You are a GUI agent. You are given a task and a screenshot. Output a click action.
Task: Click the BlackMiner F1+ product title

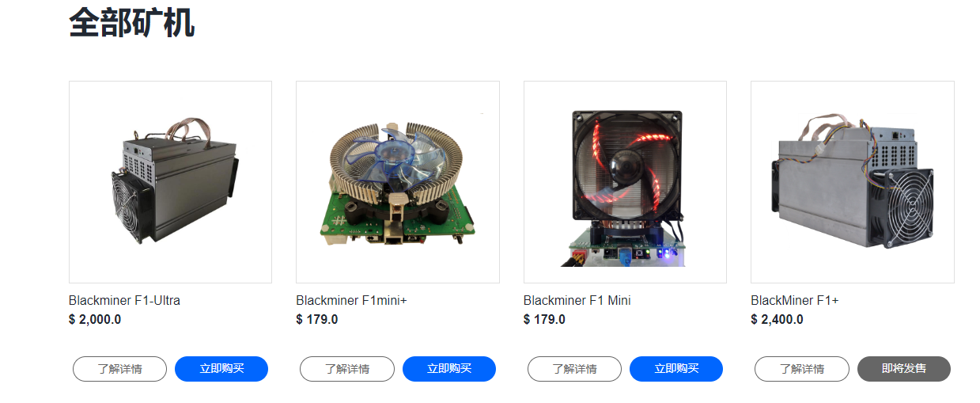[x=795, y=301]
